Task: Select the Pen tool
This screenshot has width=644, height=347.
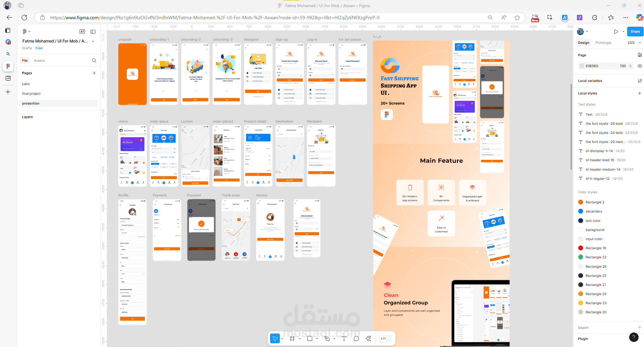Action: coord(327,339)
